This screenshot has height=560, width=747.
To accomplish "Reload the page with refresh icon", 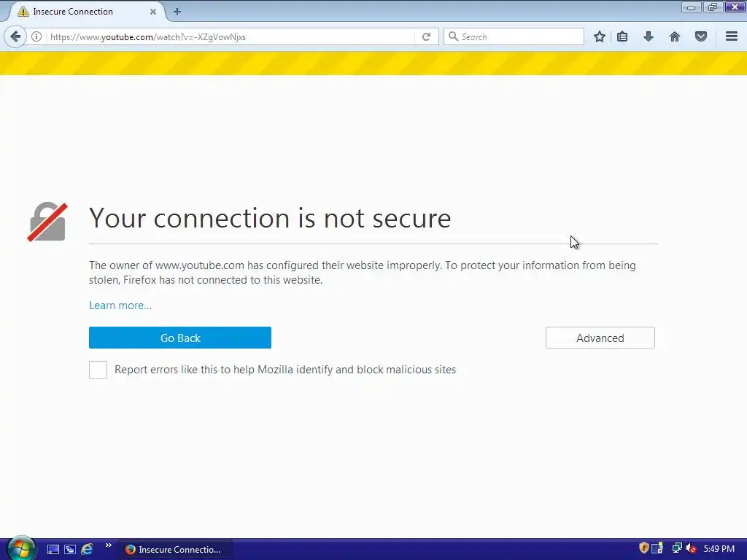I will 426,36.
